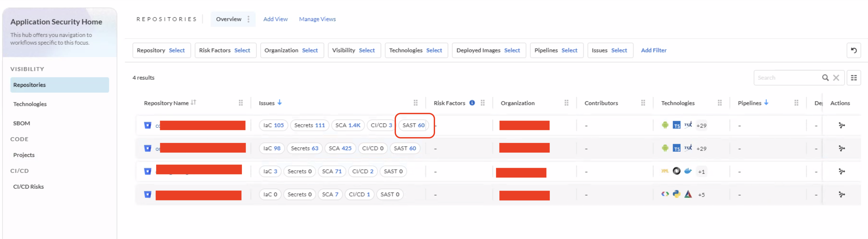
Task: Sort by Repository Name column arrows
Action: (193, 102)
